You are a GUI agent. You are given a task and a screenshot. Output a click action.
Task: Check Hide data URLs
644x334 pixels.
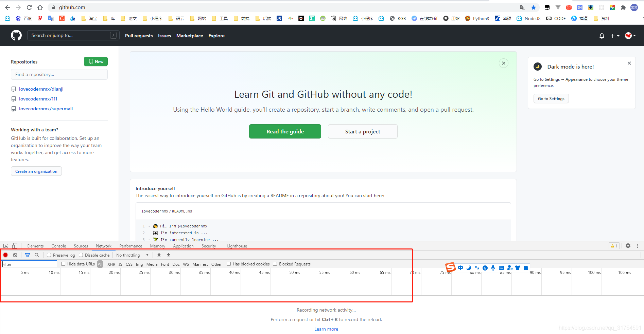(63, 264)
